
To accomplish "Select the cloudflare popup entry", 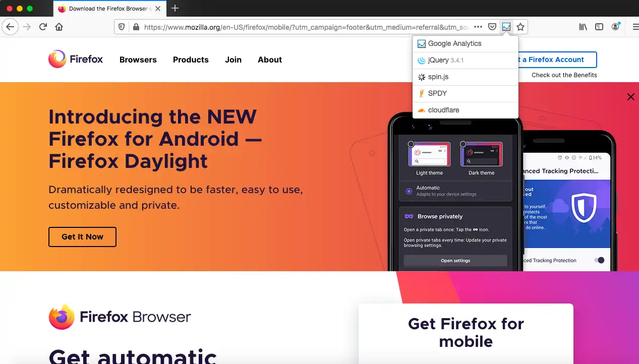I will (x=466, y=110).
